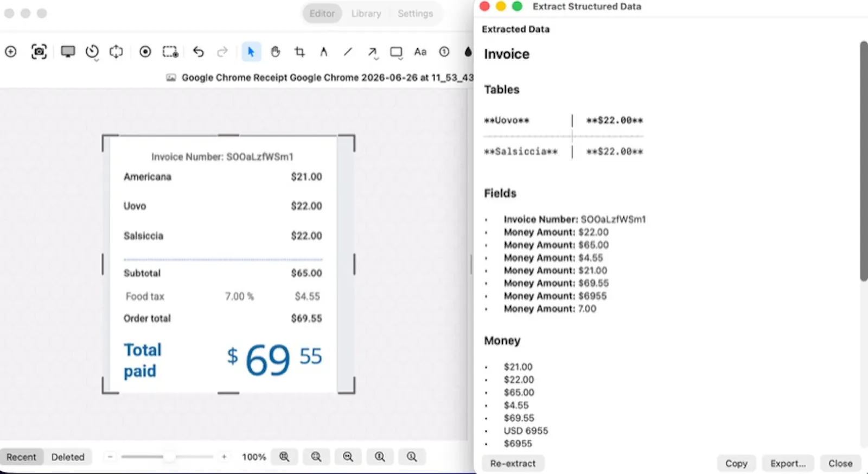Click the undo arrow
The image size is (868, 474).
[199, 52]
